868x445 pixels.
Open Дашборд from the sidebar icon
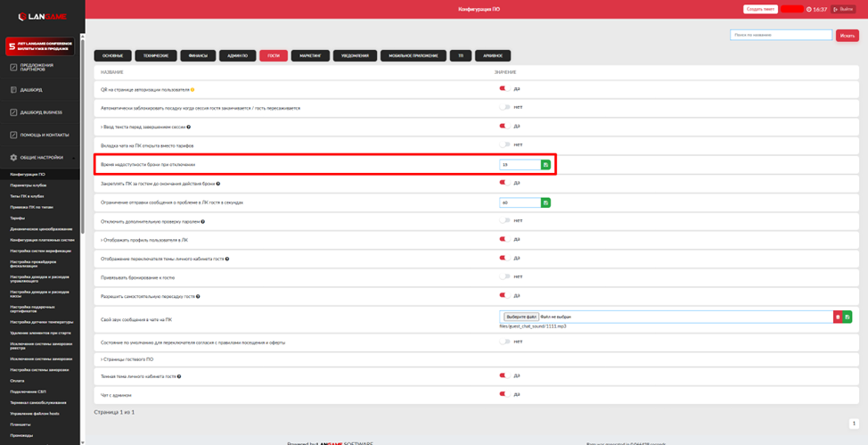(x=13, y=90)
